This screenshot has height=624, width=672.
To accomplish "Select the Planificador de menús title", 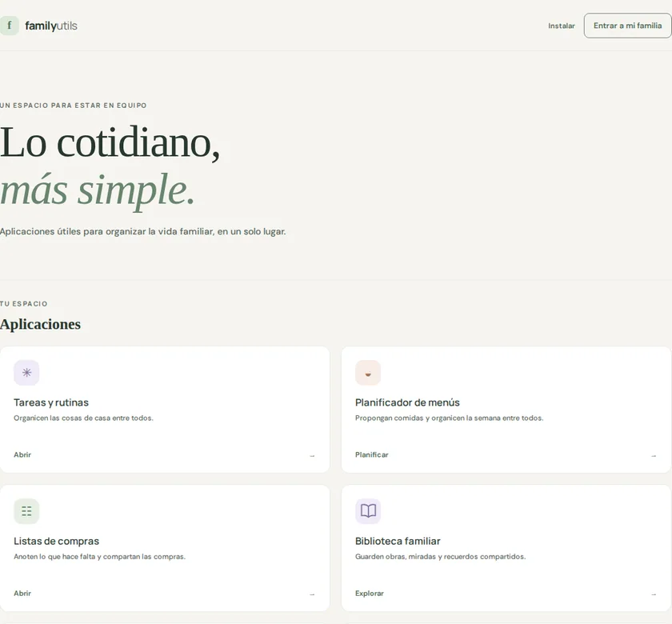I will pos(407,402).
